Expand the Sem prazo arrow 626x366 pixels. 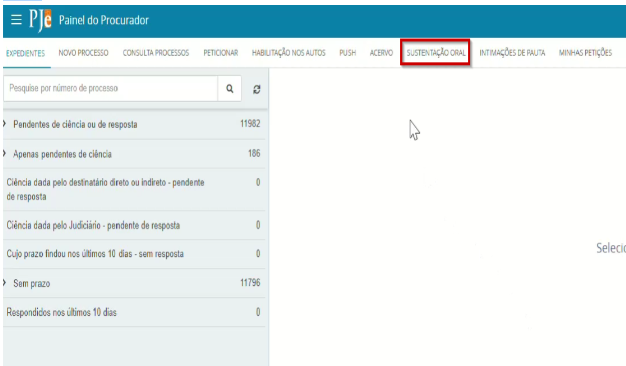(x=4, y=283)
